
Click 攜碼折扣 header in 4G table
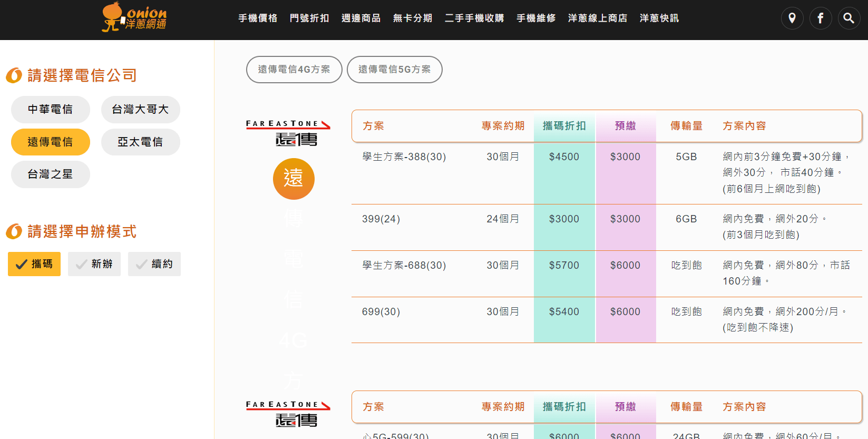click(564, 126)
